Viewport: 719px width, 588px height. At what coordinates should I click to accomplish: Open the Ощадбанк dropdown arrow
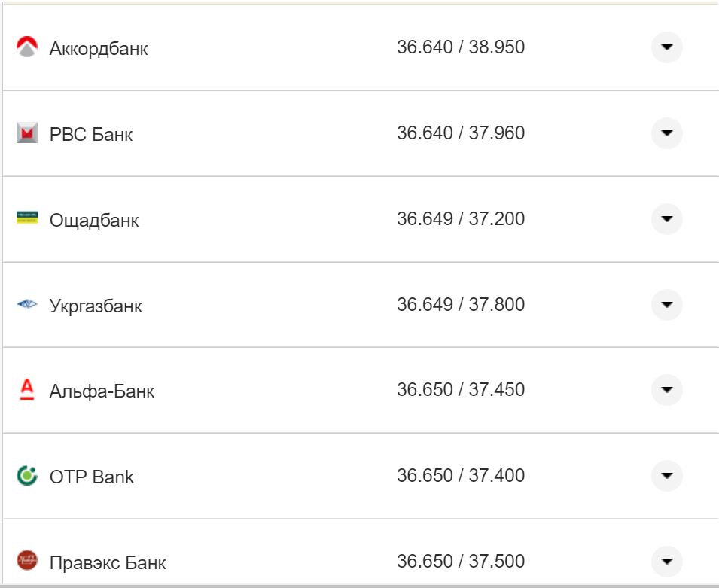[x=666, y=219]
